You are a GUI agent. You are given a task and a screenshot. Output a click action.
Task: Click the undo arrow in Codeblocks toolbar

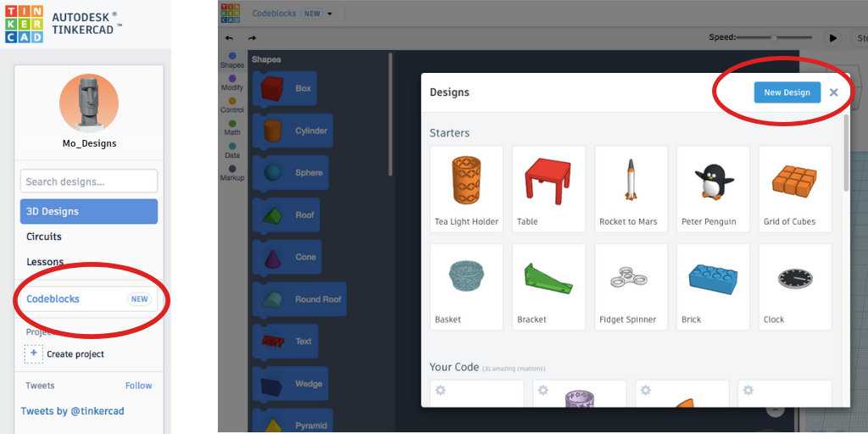click(229, 38)
